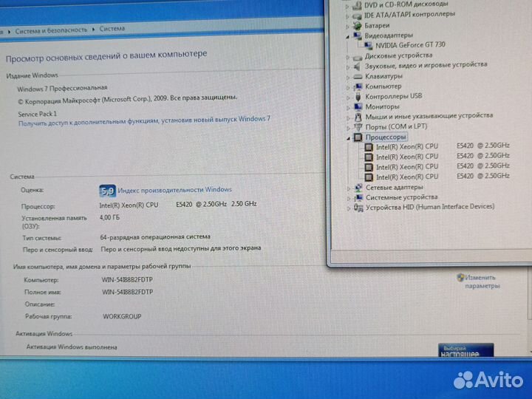Image resolution: width=532 pixels, height=399 pixels.
Task: Click the Клавиатуры keyboard icon
Action: [x=358, y=77]
